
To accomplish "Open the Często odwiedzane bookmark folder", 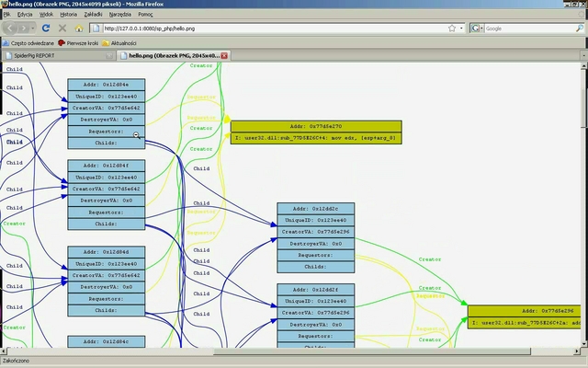I will (x=28, y=43).
